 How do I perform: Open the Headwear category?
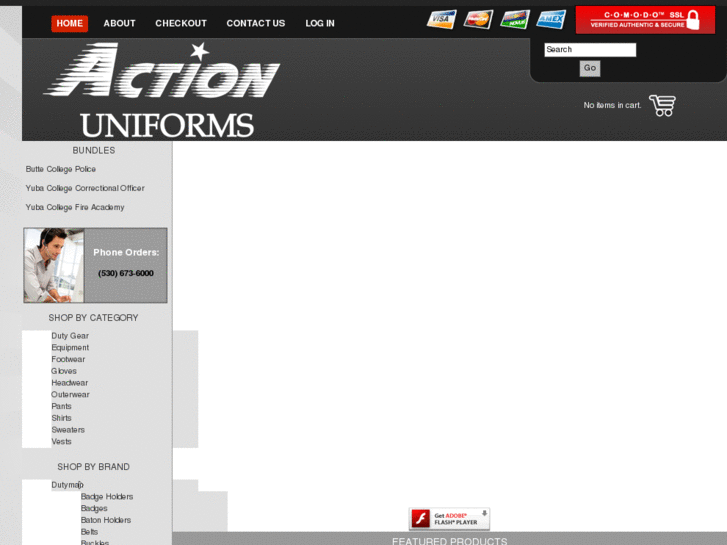point(70,383)
